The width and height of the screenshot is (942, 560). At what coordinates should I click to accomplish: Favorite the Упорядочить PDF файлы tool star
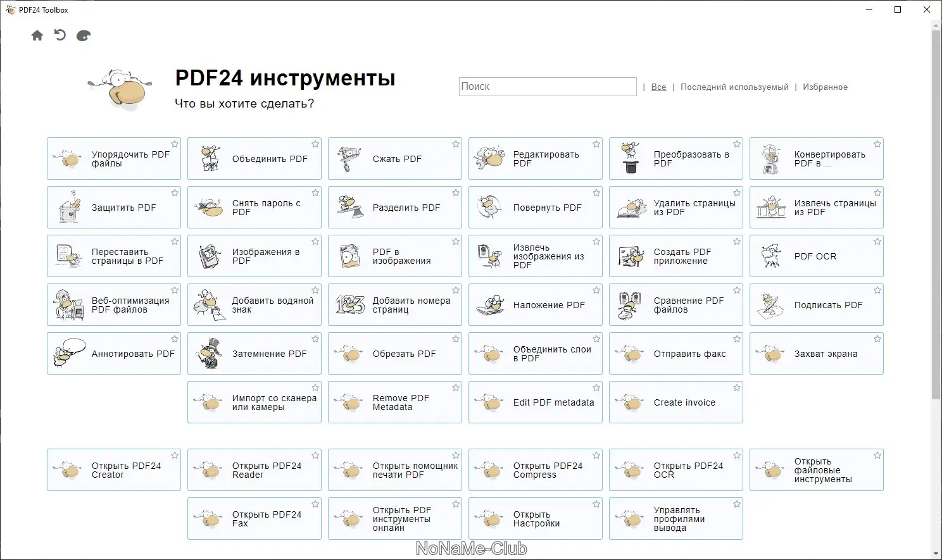pos(175,144)
